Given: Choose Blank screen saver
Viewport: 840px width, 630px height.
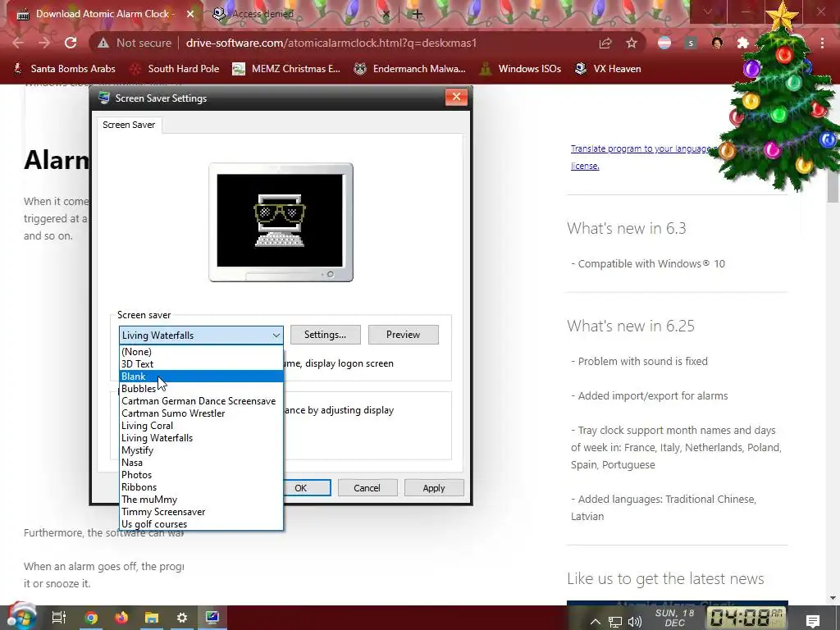Looking at the screenshot, I should pyautogui.click(x=201, y=376).
